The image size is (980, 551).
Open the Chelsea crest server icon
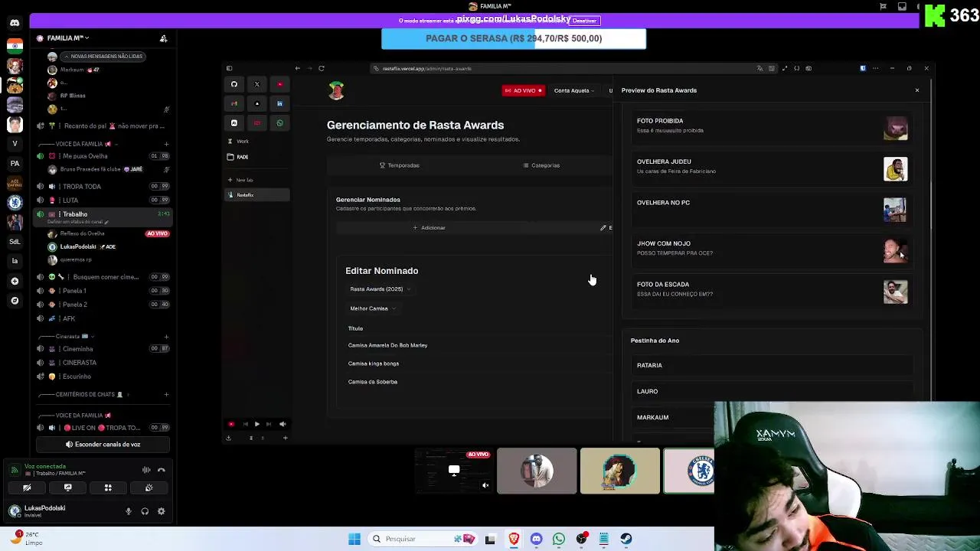15,202
